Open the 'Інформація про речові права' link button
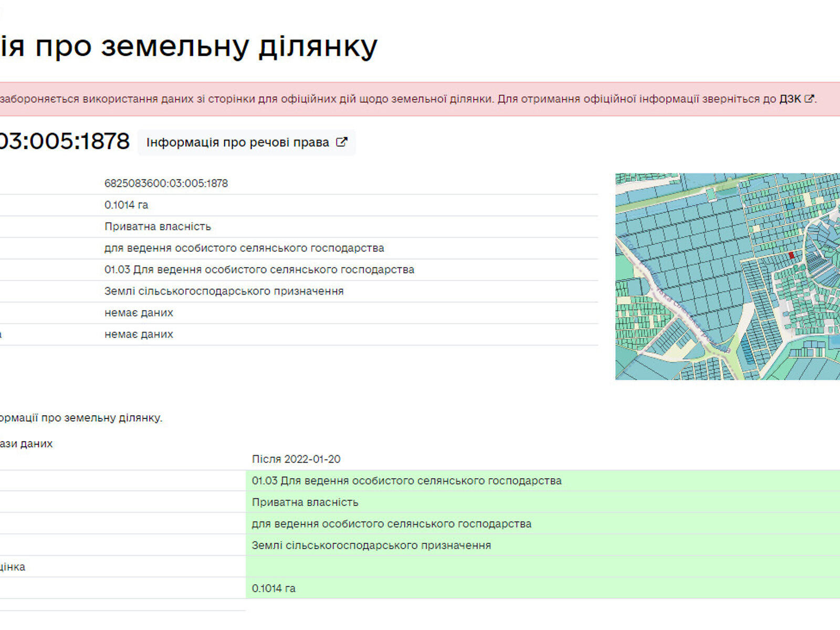The image size is (840, 630). (246, 142)
